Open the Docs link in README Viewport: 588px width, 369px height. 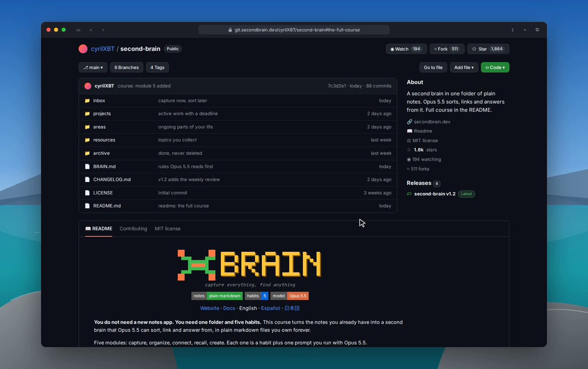point(229,308)
